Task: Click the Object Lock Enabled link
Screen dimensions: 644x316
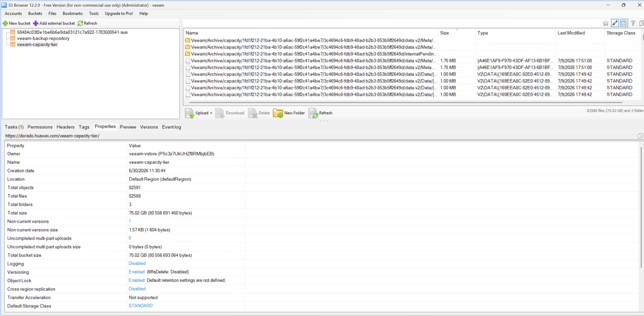Action: (137, 280)
